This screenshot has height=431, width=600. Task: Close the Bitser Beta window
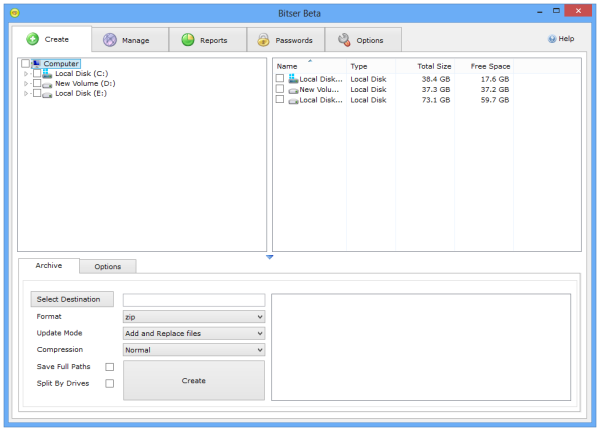[x=578, y=11]
